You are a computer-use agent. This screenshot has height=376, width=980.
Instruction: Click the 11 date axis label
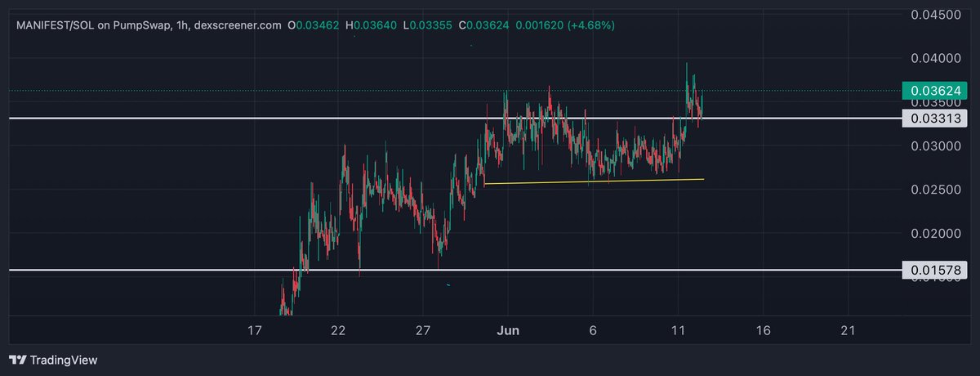tap(677, 330)
